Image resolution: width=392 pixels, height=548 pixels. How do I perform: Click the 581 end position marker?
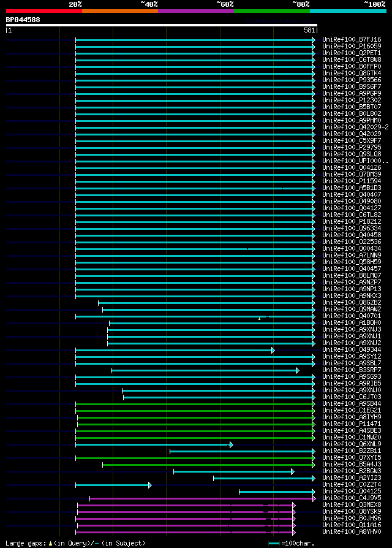pyautogui.click(x=309, y=31)
